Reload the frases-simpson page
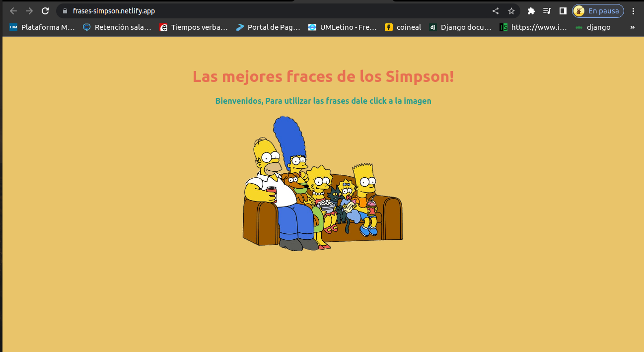This screenshot has height=352, width=644. [x=45, y=11]
